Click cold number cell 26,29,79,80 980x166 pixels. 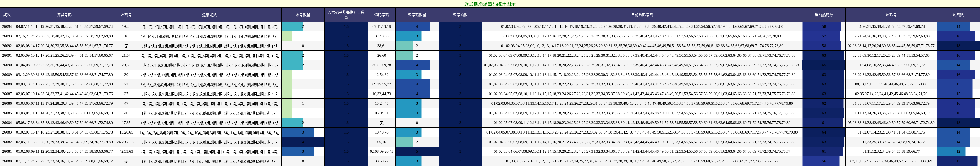click(126, 142)
